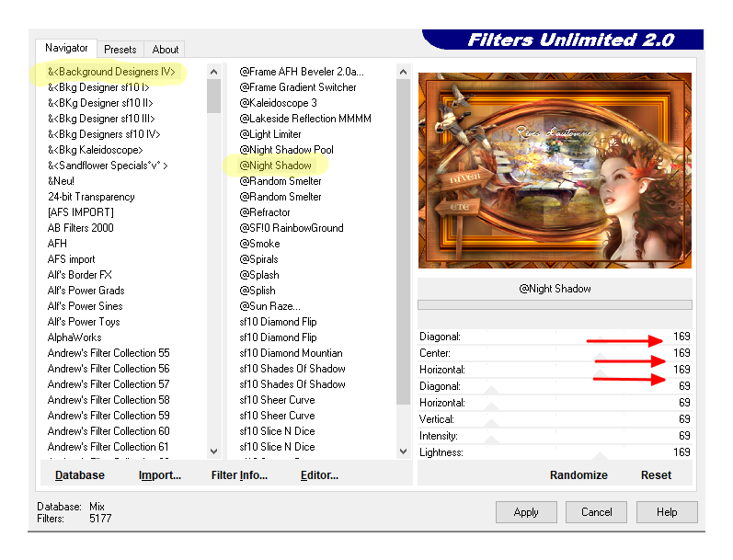The image size is (733, 560).
Task: Click the Apply button
Action: pyautogui.click(x=526, y=512)
